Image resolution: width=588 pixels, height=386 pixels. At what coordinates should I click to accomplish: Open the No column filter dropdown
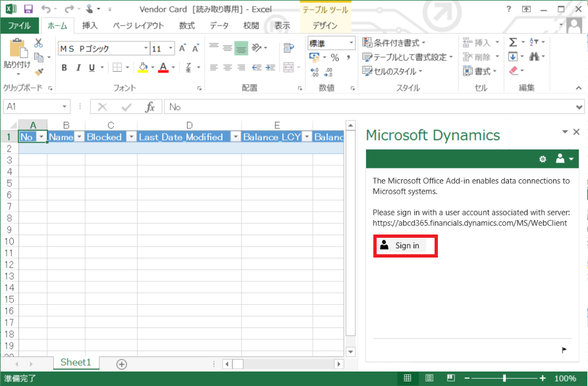(x=41, y=137)
